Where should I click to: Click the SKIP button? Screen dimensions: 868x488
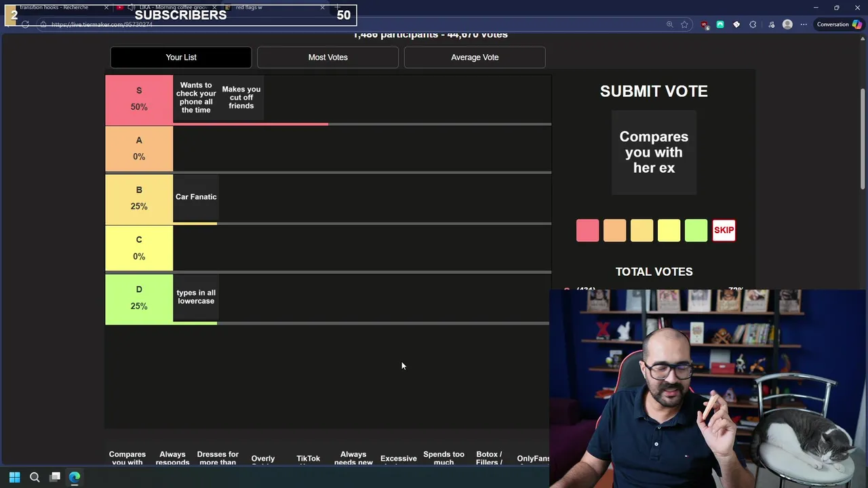[724, 230]
